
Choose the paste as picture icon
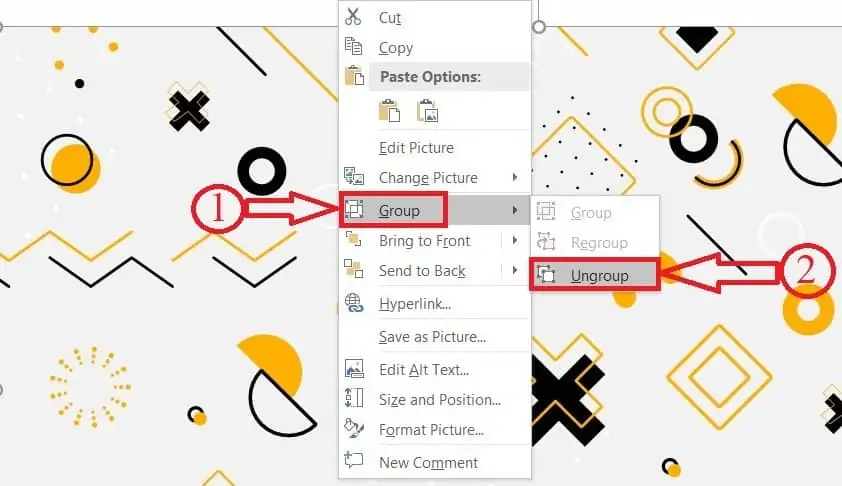(x=427, y=111)
